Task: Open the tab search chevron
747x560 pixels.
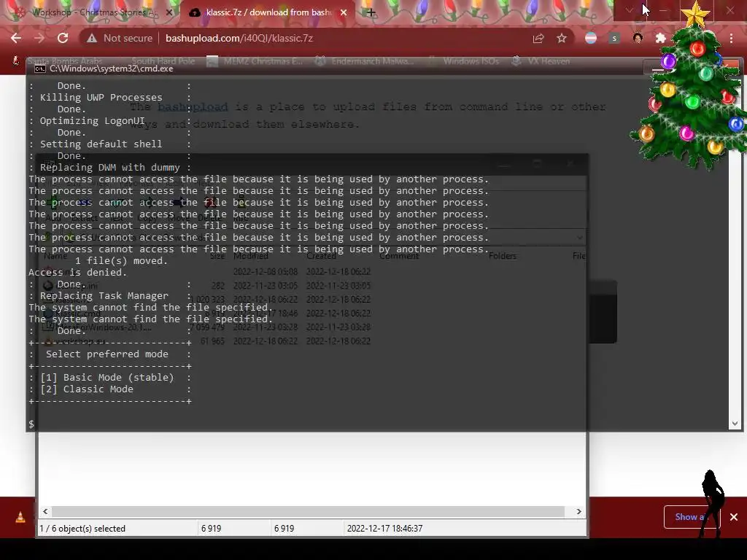Action: click(629, 10)
